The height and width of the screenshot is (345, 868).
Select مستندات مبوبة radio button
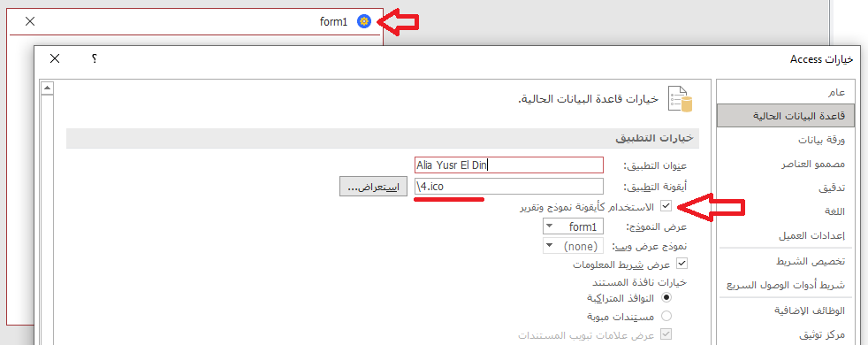tap(666, 317)
